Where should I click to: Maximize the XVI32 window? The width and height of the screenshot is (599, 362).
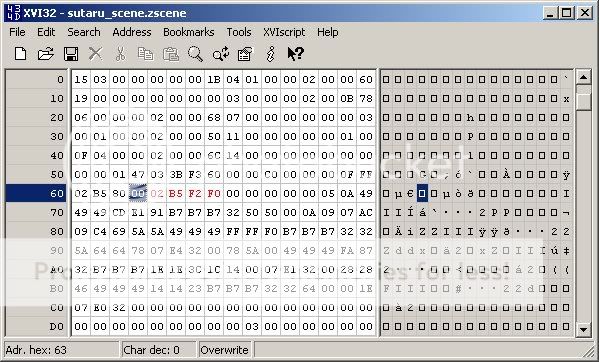tap(566, 13)
